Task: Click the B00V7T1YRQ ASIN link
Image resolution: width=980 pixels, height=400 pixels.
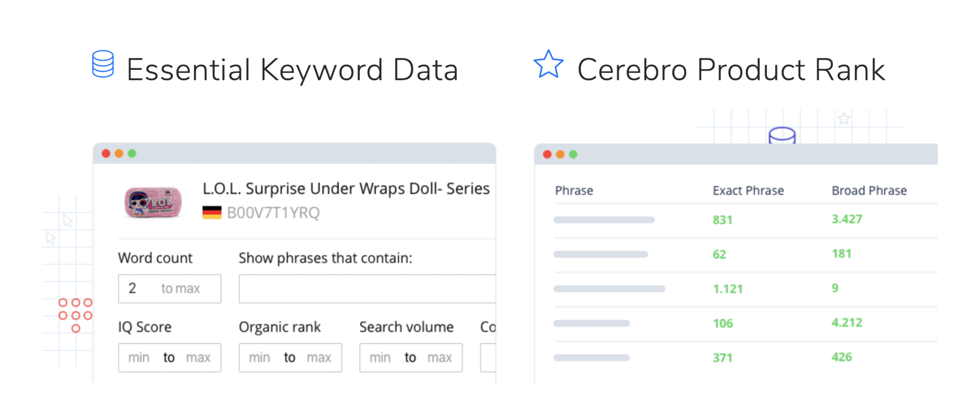Action: pos(273,212)
